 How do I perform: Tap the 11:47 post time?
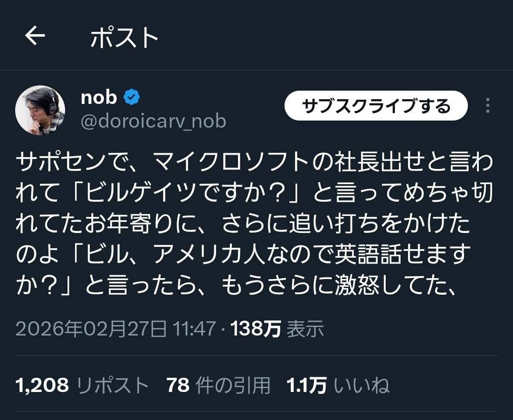195,328
